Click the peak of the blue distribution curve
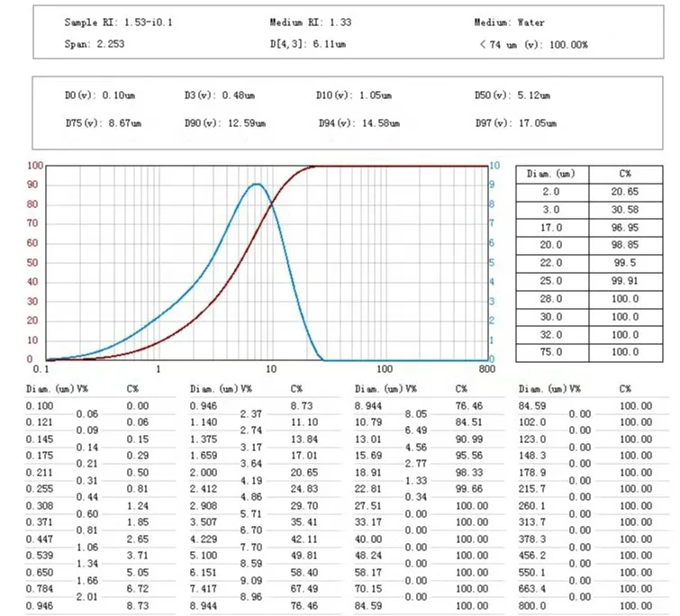 tap(257, 184)
